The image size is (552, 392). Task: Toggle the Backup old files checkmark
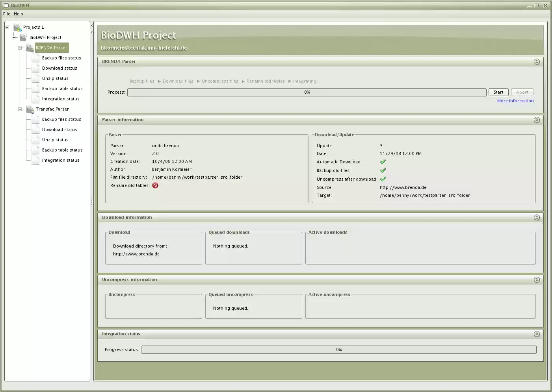point(383,170)
